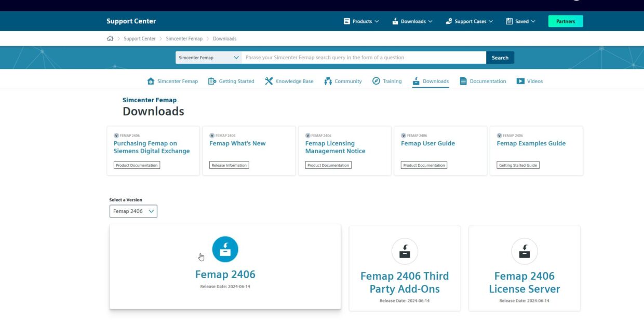Switch to the Videos tab

[x=530, y=81]
